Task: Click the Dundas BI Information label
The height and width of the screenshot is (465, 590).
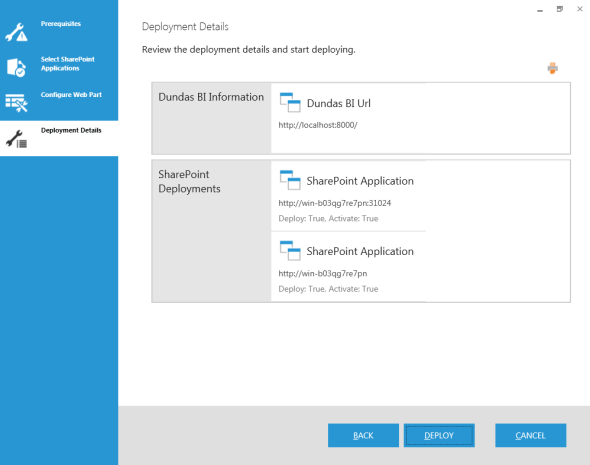Action: pyautogui.click(x=211, y=97)
